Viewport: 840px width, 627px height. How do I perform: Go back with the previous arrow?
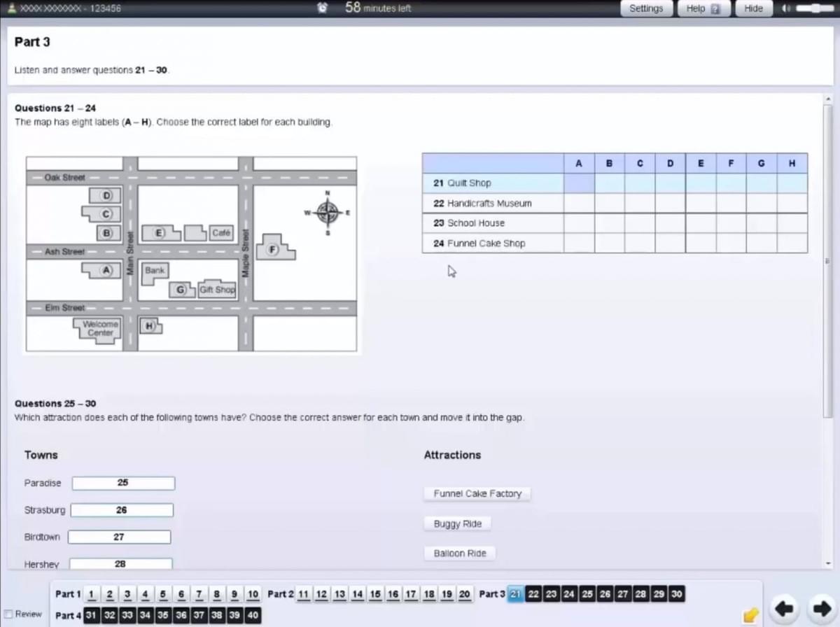(783, 609)
